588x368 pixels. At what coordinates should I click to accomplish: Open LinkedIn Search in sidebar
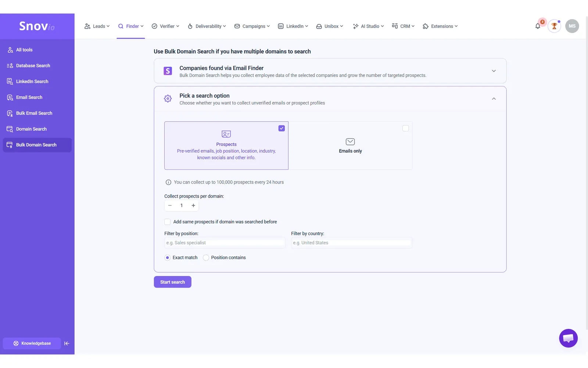click(x=37, y=82)
